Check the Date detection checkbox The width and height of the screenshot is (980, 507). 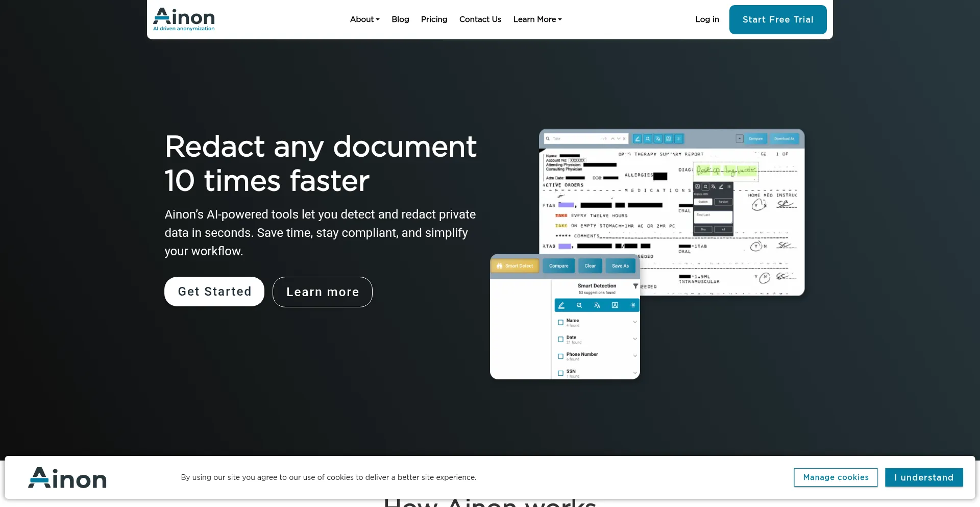(560, 340)
